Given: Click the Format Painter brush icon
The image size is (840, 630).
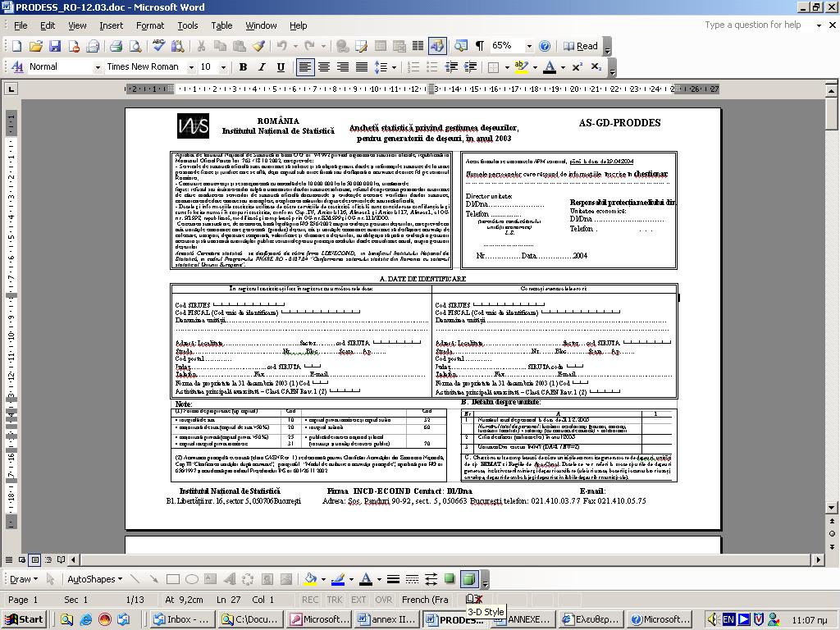Looking at the screenshot, I should coord(258,46).
